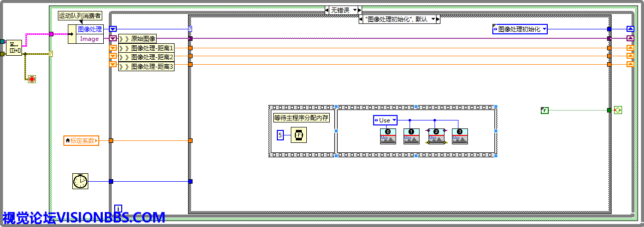Image resolution: width=644 pixels, height=227 pixels.
Task: Click the Dequeue Element function node
Action: (x=14, y=47)
